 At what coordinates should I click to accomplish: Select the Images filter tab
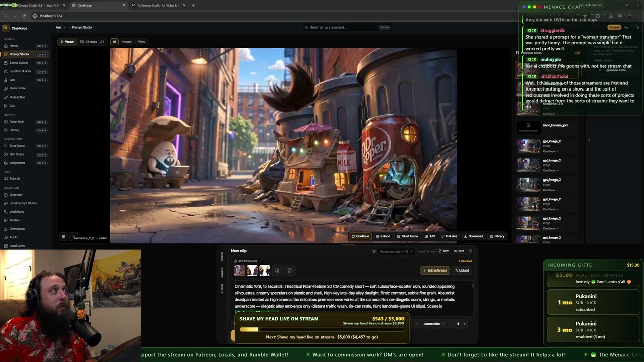[x=127, y=42]
